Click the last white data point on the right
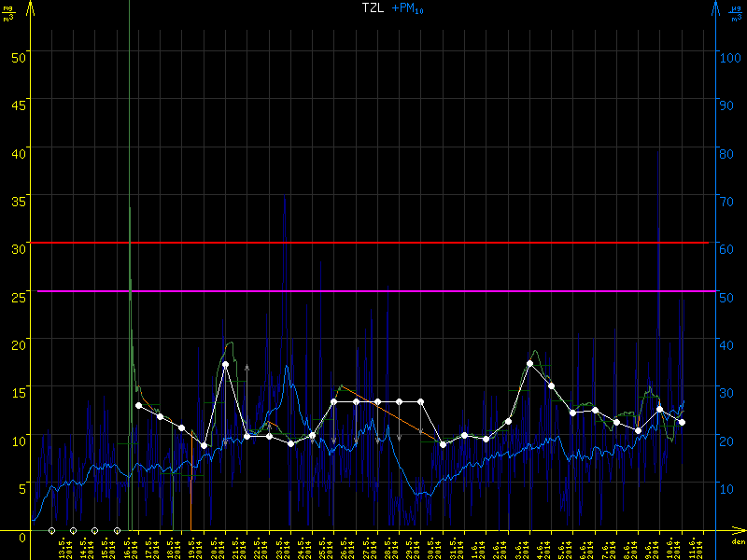This screenshot has width=747, height=560. pyautogui.click(x=683, y=423)
